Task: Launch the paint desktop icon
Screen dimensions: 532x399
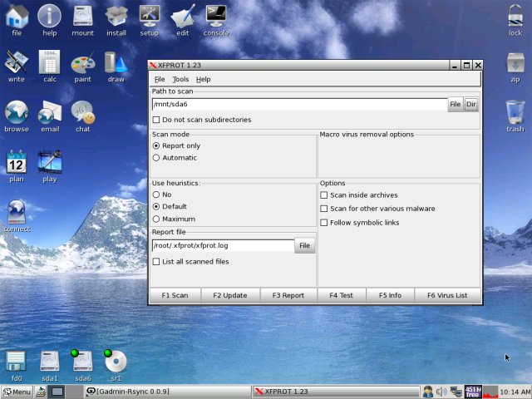Action: [x=82, y=64]
